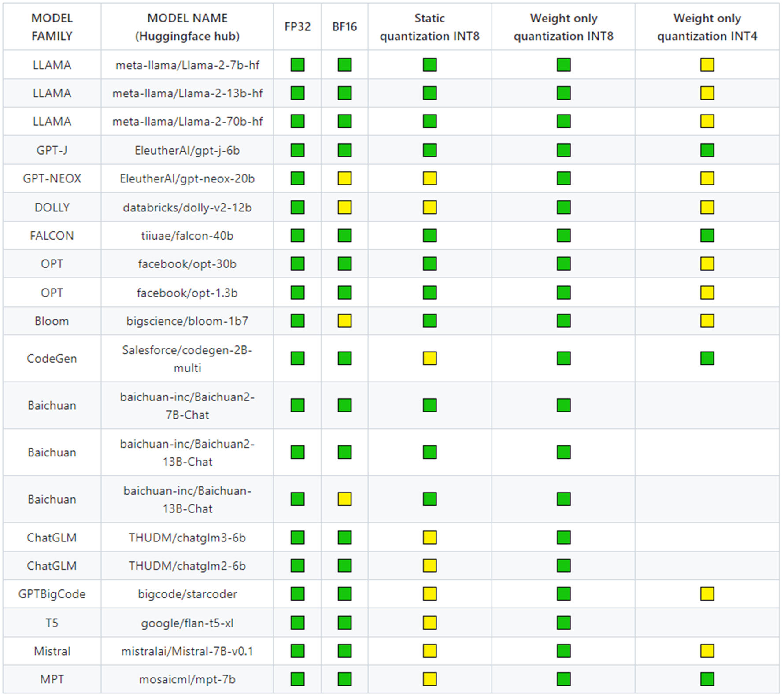784x697 pixels.
Task: Click green INT4 square for falcon-40b
Action: pyautogui.click(x=707, y=235)
